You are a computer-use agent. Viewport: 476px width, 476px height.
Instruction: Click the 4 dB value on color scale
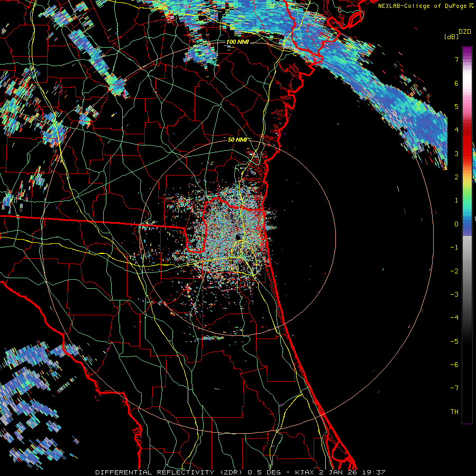tap(456, 130)
